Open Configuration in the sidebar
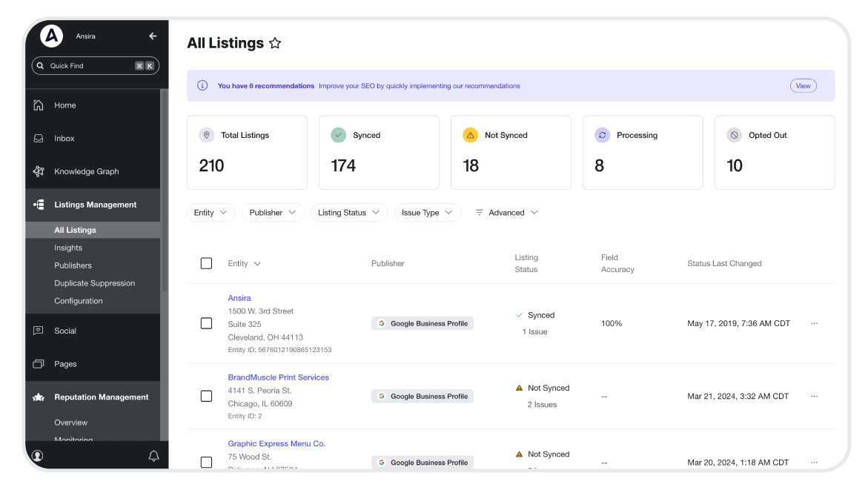This screenshot has width=868, height=493. (x=79, y=301)
